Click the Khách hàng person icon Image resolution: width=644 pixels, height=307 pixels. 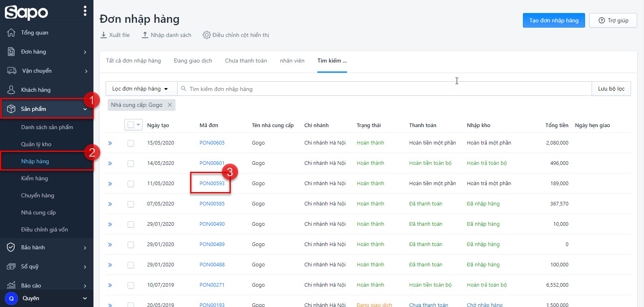click(11, 90)
